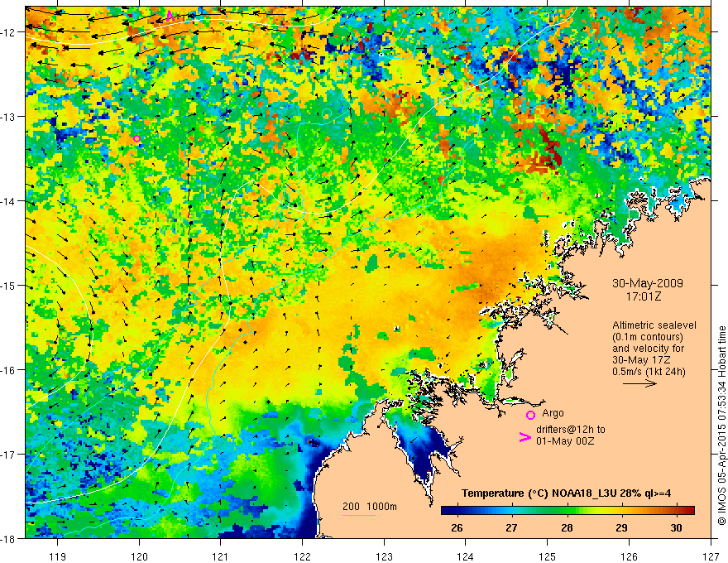Click the 'Argo' legend label
Viewport: 728px width, 563px height.
point(553,413)
